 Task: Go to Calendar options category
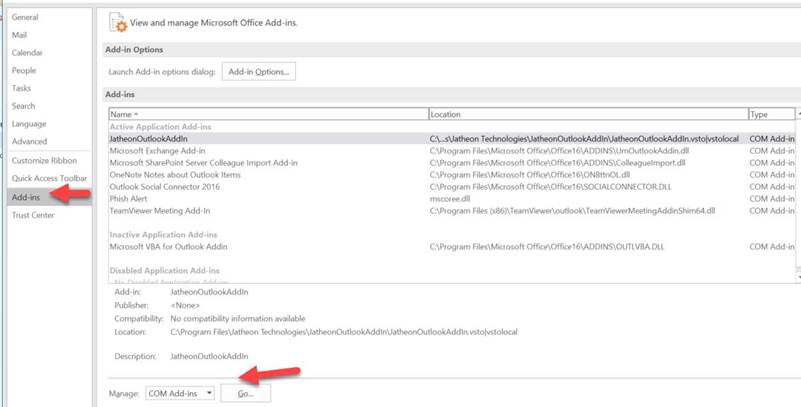27,53
